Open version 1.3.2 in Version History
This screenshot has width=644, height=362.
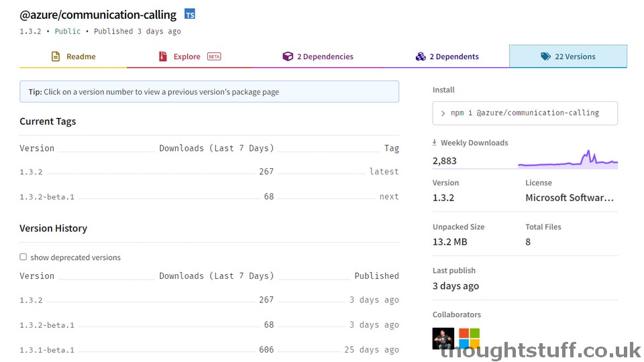(x=31, y=300)
